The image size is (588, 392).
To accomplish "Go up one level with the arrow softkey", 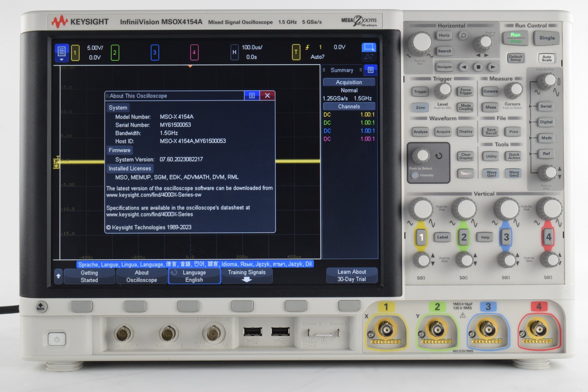I will pyautogui.click(x=58, y=276).
